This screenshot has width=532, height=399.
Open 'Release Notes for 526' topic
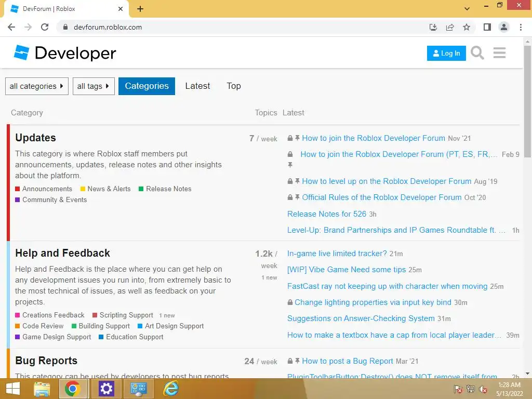(327, 214)
